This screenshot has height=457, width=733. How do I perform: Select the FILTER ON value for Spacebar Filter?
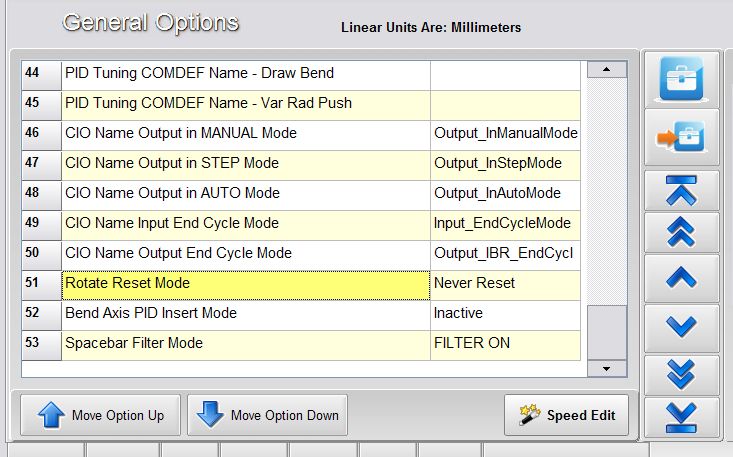pyautogui.click(x=505, y=344)
